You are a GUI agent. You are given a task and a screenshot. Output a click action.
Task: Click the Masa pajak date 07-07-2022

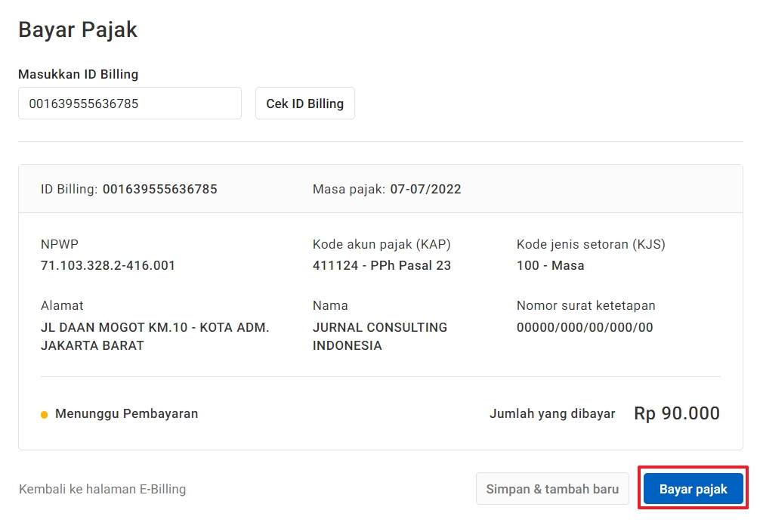point(425,189)
